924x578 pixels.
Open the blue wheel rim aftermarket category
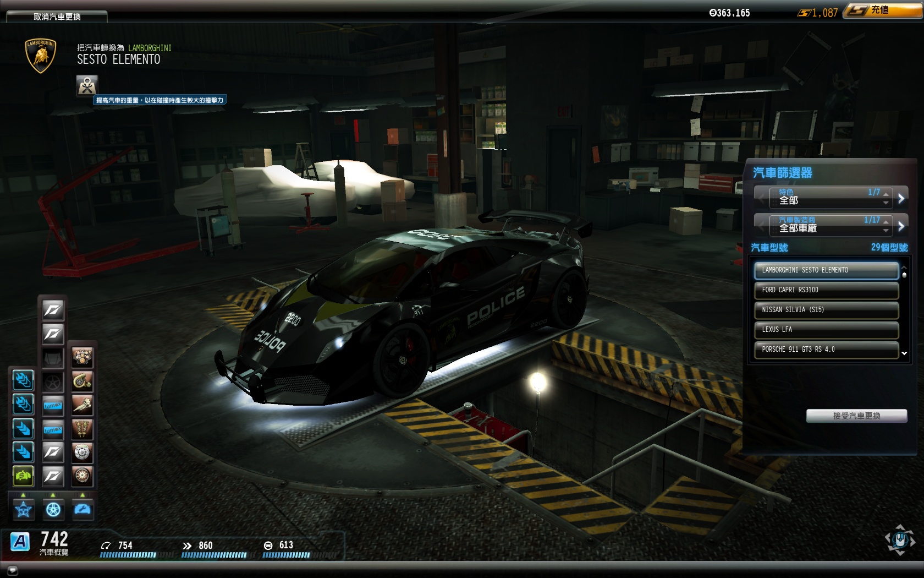pyautogui.click(x=53, y=510)
